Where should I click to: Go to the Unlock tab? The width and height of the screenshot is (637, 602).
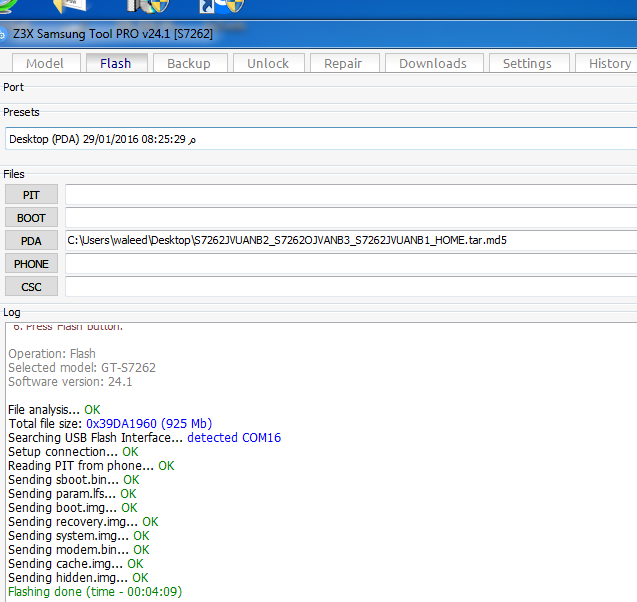(x=269, y=63)
